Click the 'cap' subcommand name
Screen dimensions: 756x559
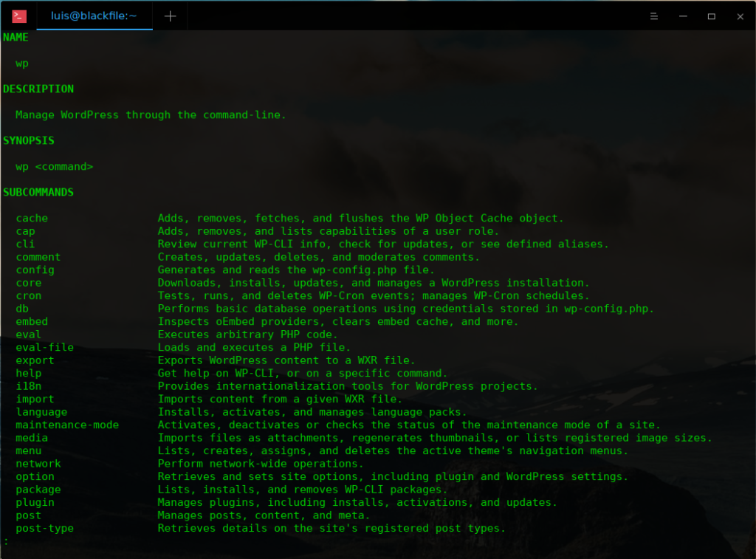coord(25,232)
